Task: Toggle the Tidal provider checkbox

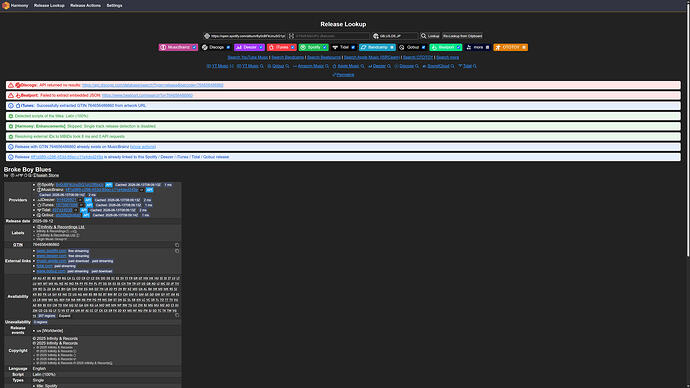Action: click(353, 47)
